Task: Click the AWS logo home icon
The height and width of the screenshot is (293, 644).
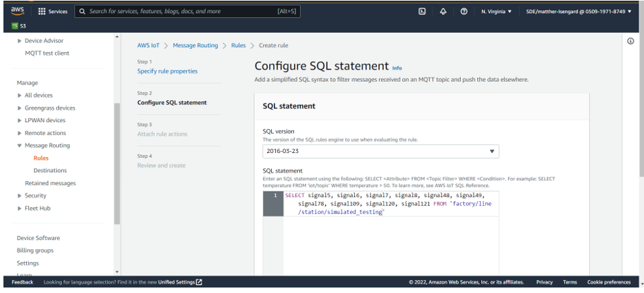Action: click(x=17, y=11)
